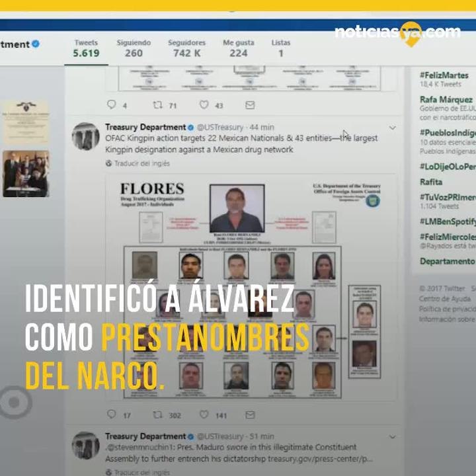Open the Listas tab with 1
The height and width of the screenshot is (476, 476).
click(x=281, y=48)
